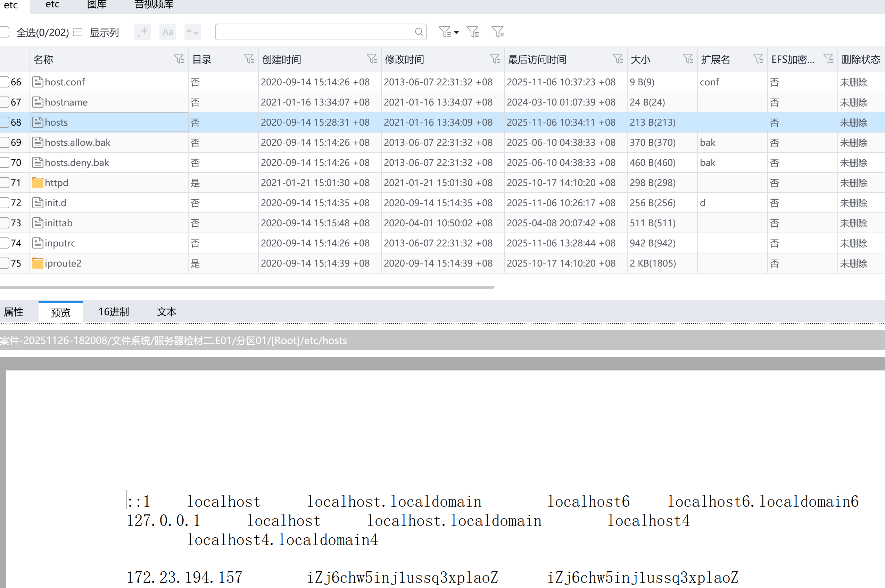
Task: Filter the 名称 column
Action: click(179, 59)
